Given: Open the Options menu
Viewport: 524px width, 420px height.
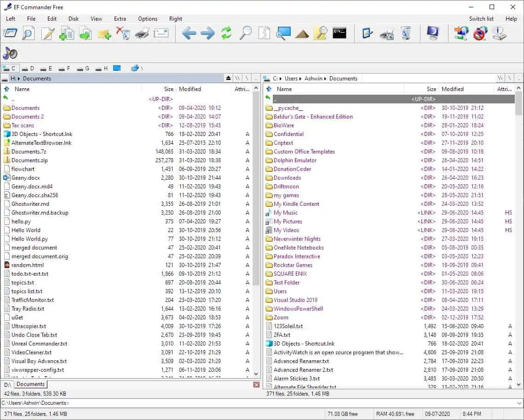Looking at the screenshot, I should tap(147, 19).
